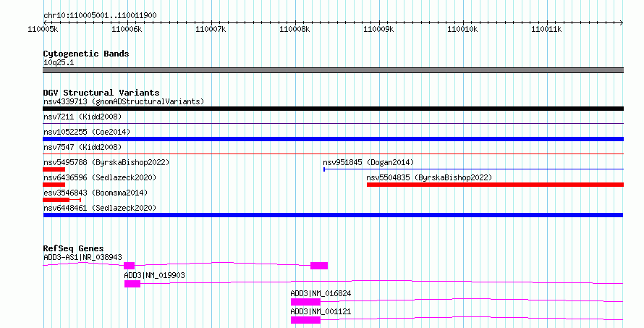Click the nsv7211 (Kidd2008) label
This screenshot has width=644, height=328.
[x=82, y=117]
